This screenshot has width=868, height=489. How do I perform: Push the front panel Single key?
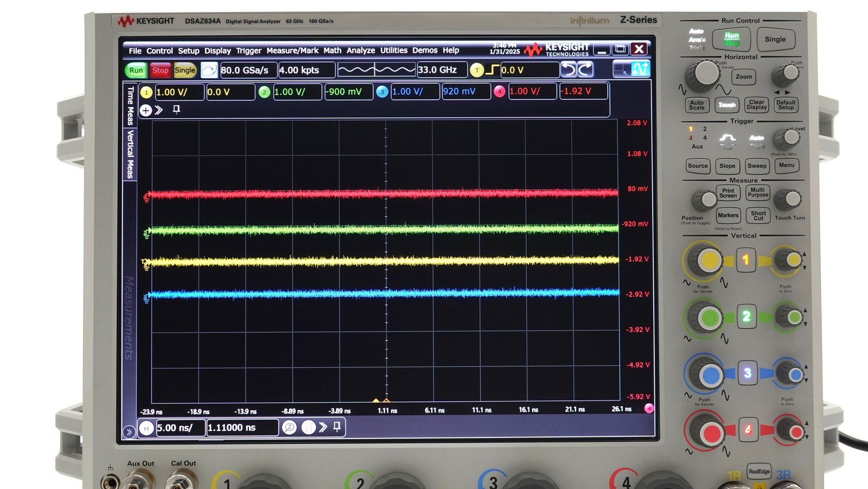(x=775, y=39)
